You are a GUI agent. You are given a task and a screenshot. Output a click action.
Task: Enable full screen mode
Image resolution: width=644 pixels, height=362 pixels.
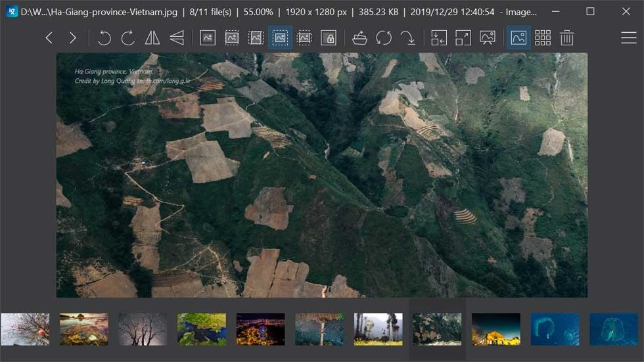(463, 38)
